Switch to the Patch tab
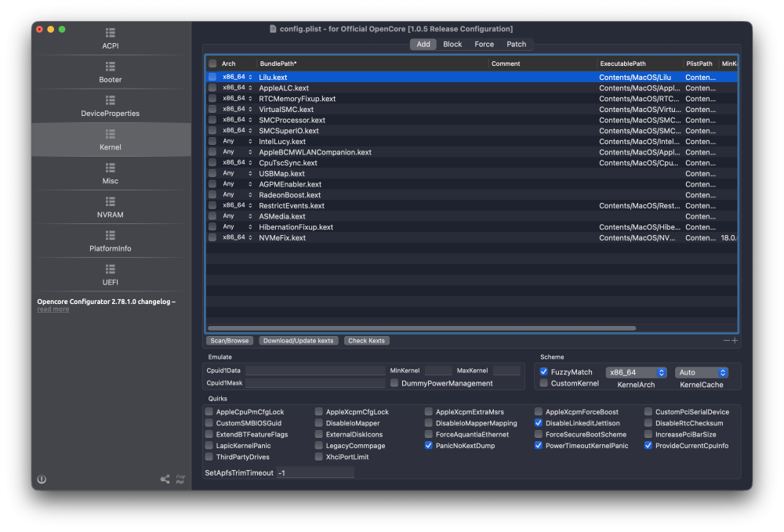The width and height of the screenshot is (784, 532). [x=516, y=44]
